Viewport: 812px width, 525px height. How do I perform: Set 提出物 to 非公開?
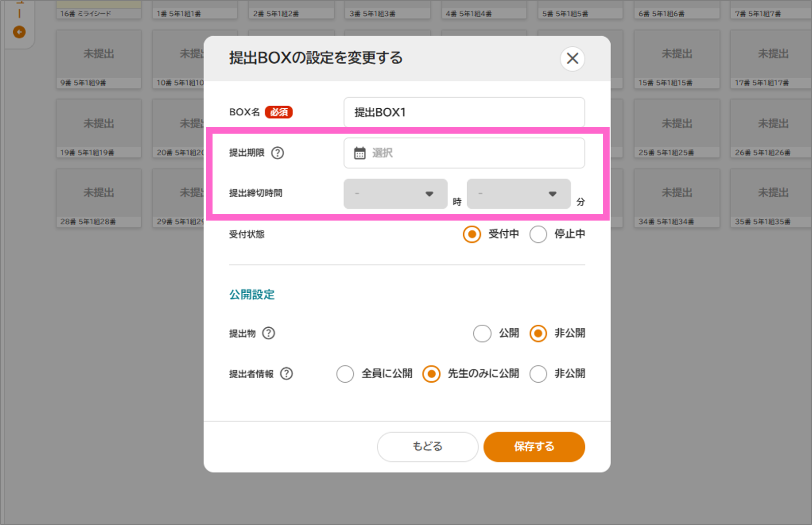point(538,333)
